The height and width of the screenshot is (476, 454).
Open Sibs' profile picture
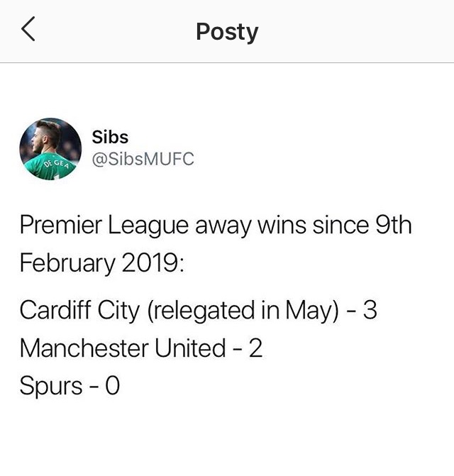(50, 149)
